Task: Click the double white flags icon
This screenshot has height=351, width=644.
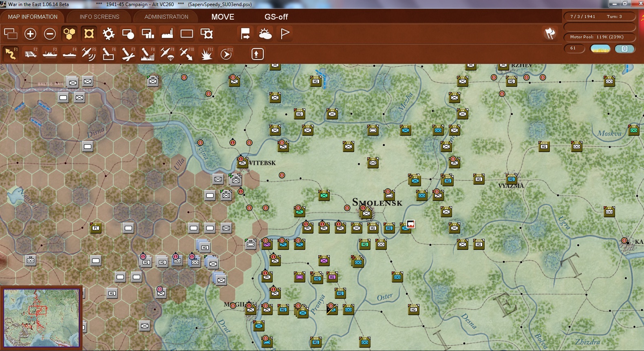Action: [x=550, y=33]
